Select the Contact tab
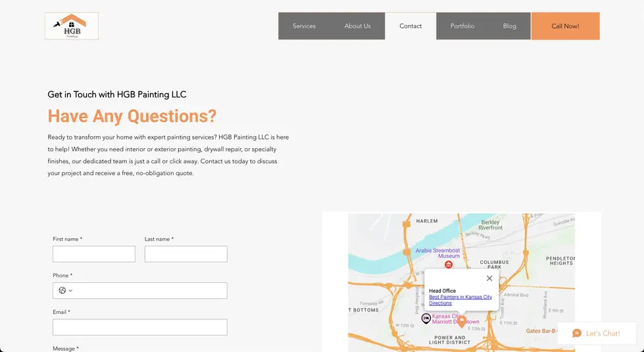The width and height of the screenshot is (644, 352). pos(410,26)
